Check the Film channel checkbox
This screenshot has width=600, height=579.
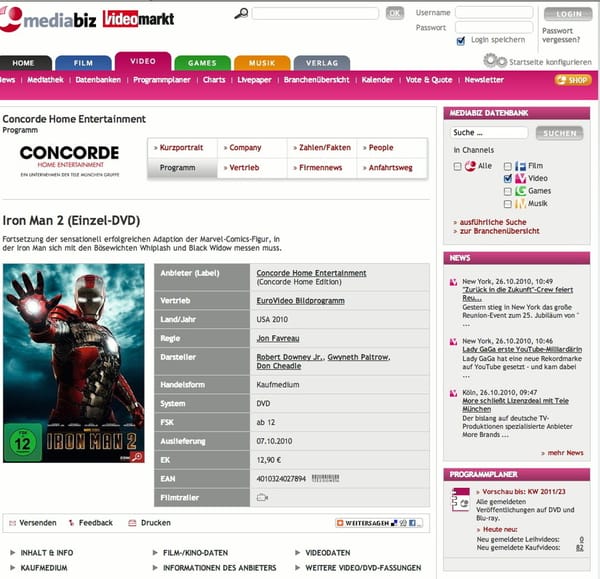point(508,166)
